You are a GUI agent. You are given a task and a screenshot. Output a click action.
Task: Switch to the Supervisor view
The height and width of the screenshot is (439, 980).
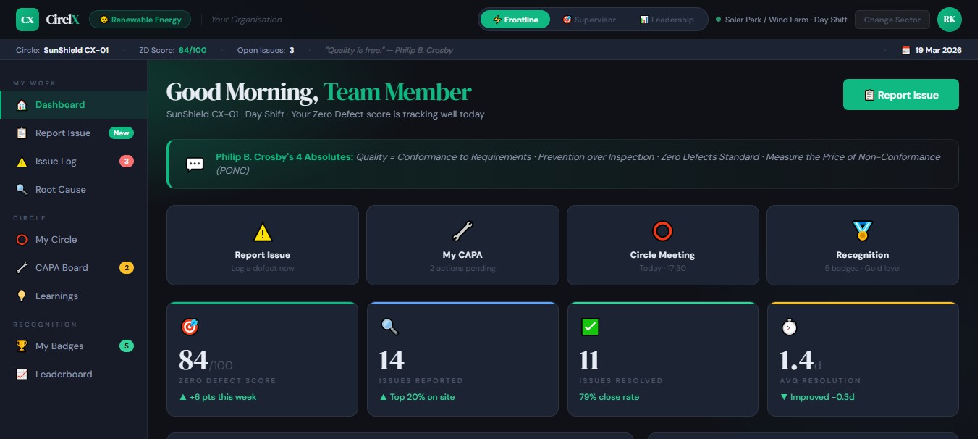pyautogui.click(x=589, y=20)
